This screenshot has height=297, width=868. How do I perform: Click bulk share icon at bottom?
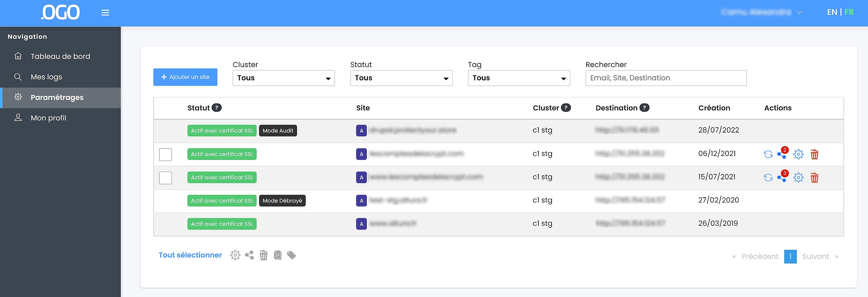[x=249, y=255]
